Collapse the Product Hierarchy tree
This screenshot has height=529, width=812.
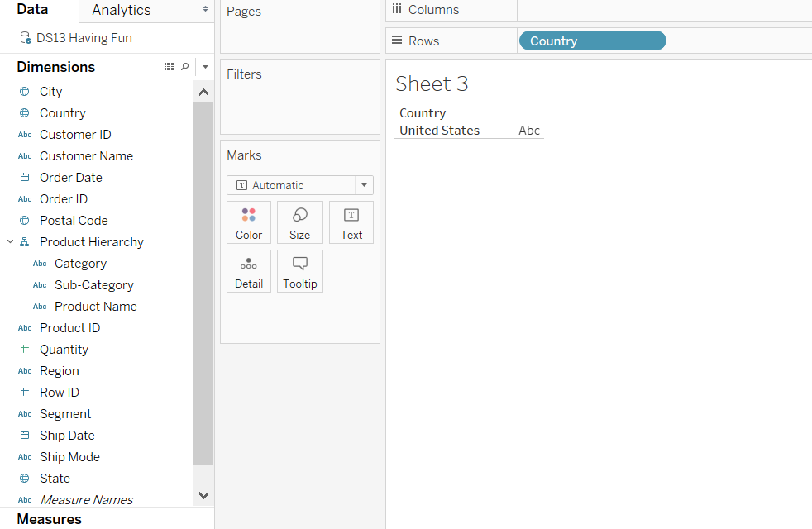pos(11,242)
